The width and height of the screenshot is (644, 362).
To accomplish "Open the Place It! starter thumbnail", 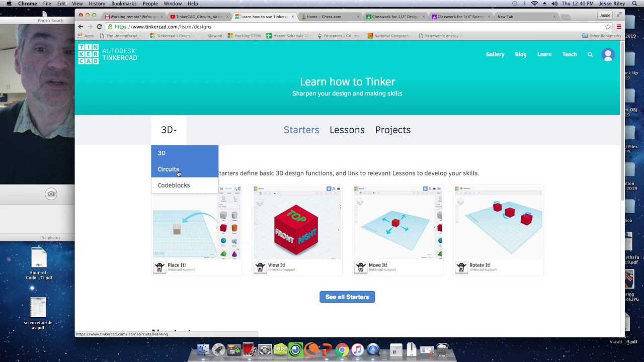I will click(x=197, y=223).
